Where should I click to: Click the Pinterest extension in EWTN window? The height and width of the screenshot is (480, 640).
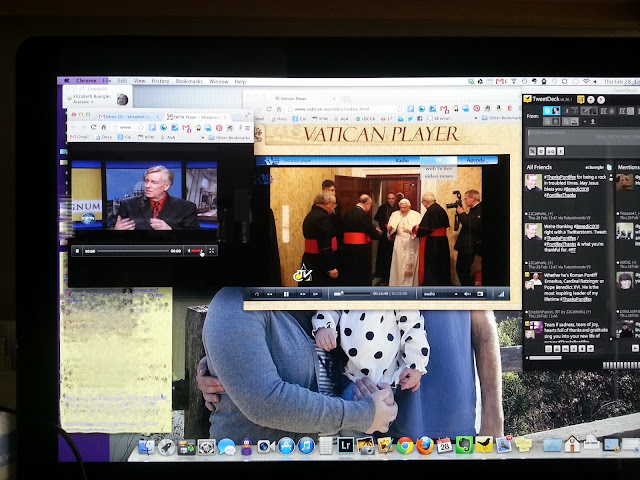click(219, 128)
